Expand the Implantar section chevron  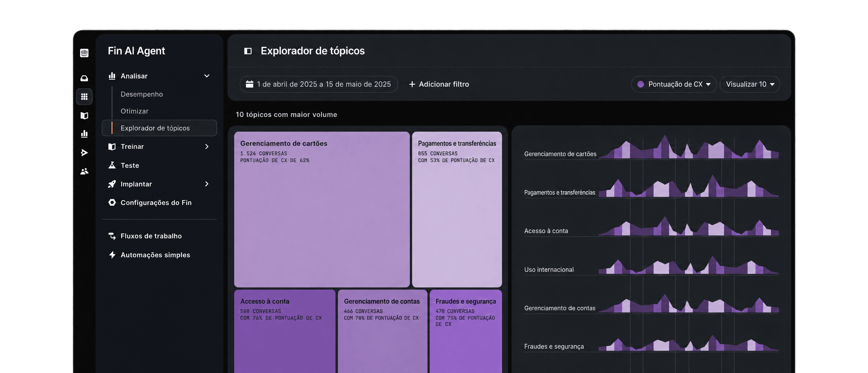click(x=207, y=184)
